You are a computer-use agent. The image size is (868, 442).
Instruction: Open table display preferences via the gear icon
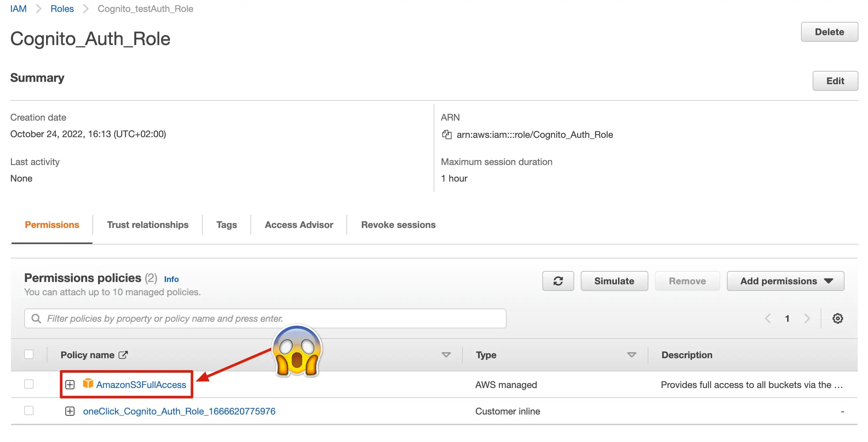(838, 318)
